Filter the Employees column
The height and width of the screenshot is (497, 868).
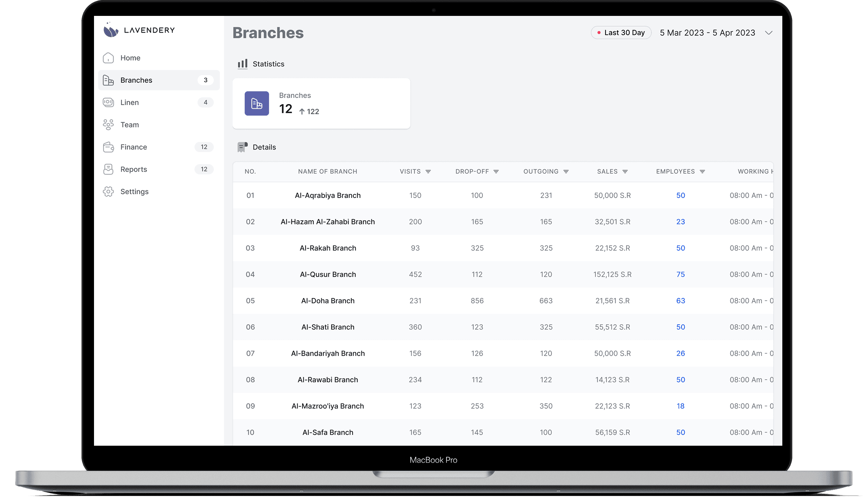702,172
